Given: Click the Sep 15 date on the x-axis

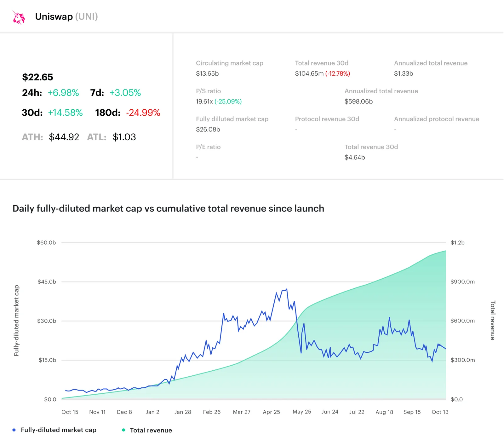Looking at the screenshot, I should (412, 412).
